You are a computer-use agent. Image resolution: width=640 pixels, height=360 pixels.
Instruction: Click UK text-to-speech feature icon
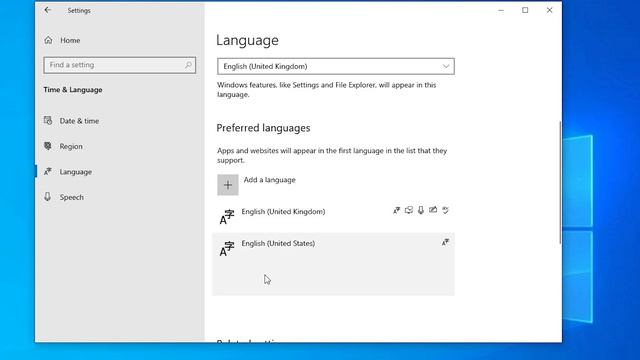click(409, 210)
